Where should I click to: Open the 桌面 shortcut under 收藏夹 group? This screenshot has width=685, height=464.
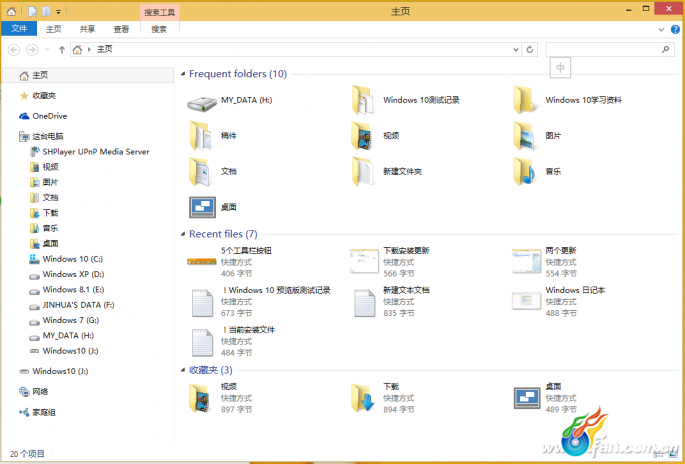[545, 398]
